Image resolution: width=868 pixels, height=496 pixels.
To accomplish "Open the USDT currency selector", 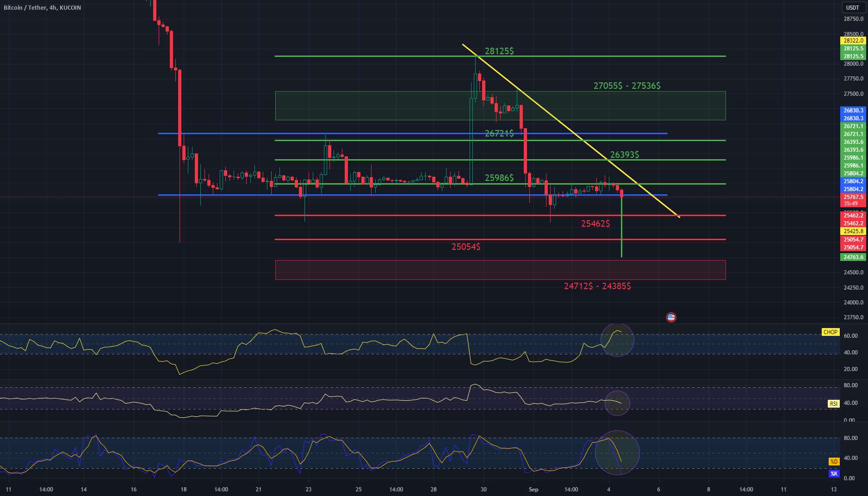I will click(x=853, y=7).
